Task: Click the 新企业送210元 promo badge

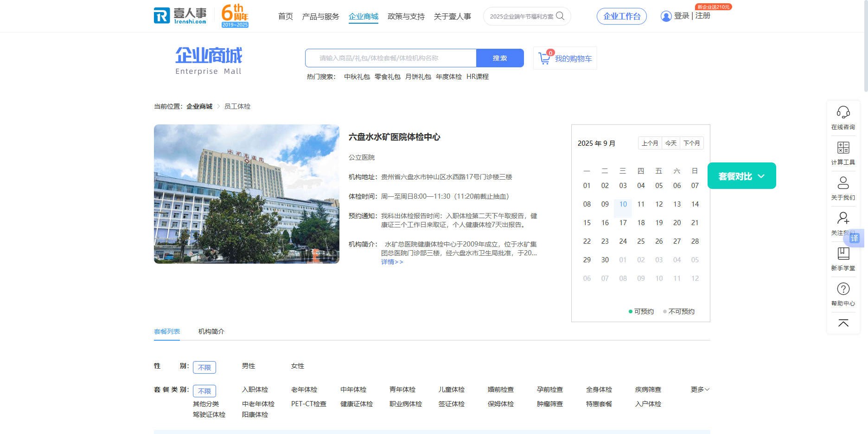Action: 714,7
